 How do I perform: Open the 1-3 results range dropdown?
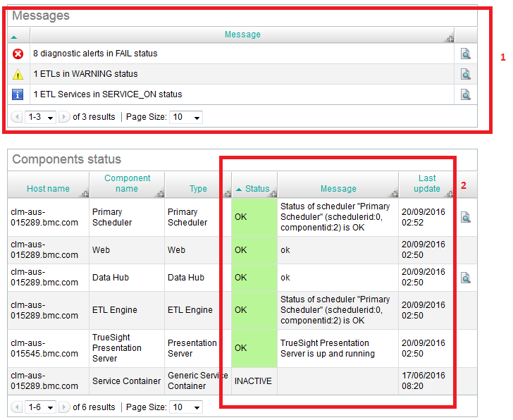pyautogui.click(x=40, y=117)
